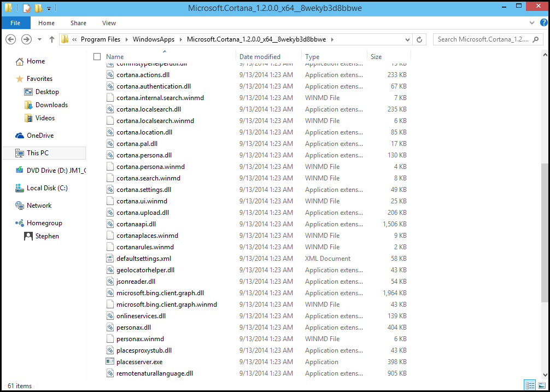Click the Back navigation arrow

coord(11,39)
